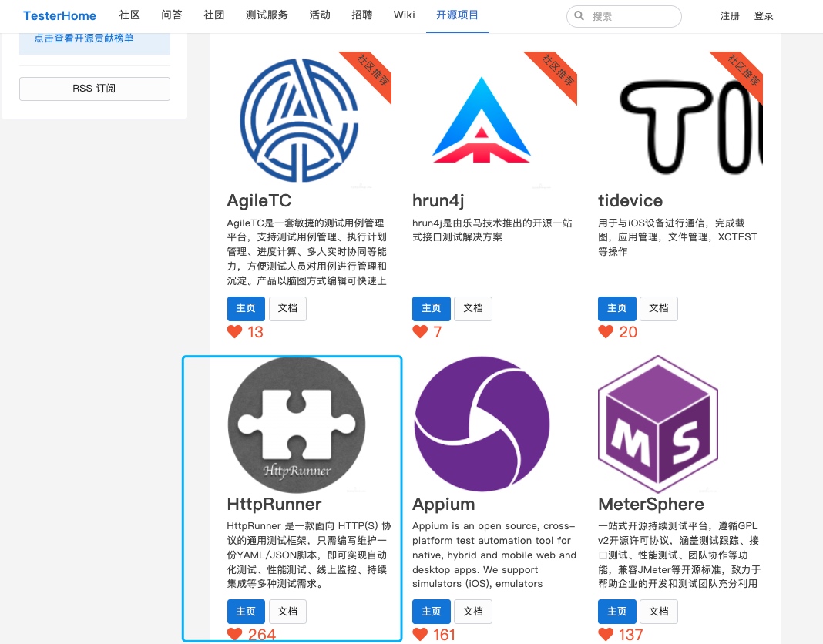Open the HttpRunner puzzle logo
Viewport: 823px width, 644px height.
pyautogui.click(x=297, y=424)
